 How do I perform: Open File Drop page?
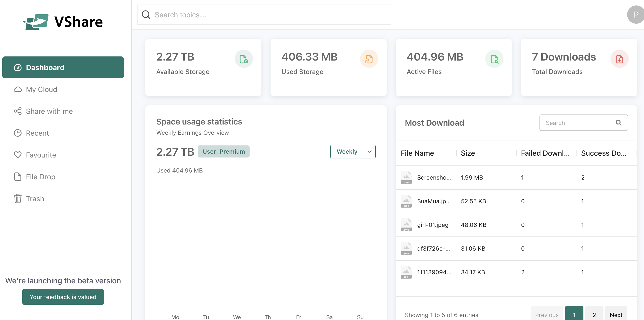[41, 177]
